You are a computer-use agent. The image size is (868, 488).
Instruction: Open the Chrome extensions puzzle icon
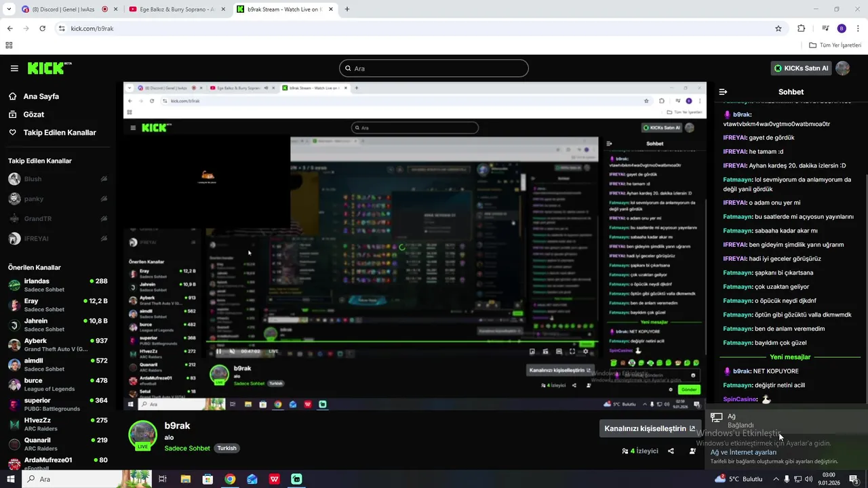801,28
